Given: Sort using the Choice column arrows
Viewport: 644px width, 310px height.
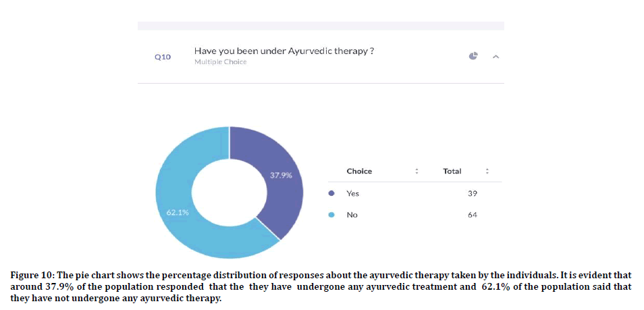Looking at the screenshot, I should point(417,172).
